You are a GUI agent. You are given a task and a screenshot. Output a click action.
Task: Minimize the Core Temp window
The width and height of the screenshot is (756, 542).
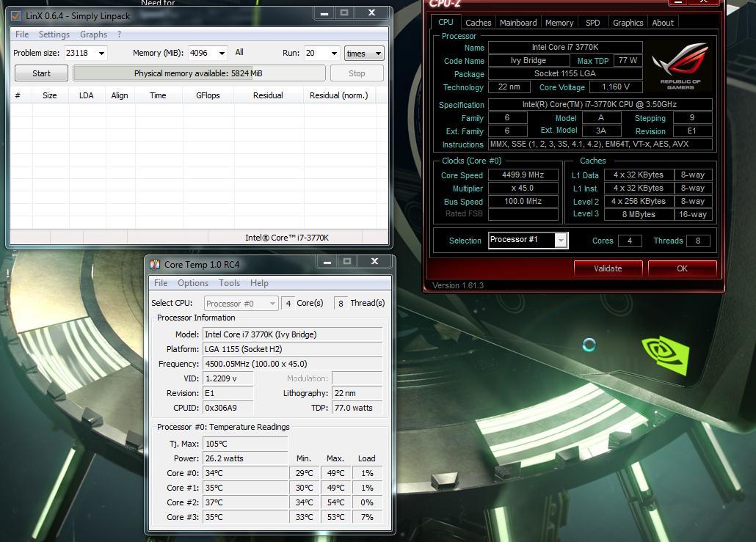[x=327, y=262]
